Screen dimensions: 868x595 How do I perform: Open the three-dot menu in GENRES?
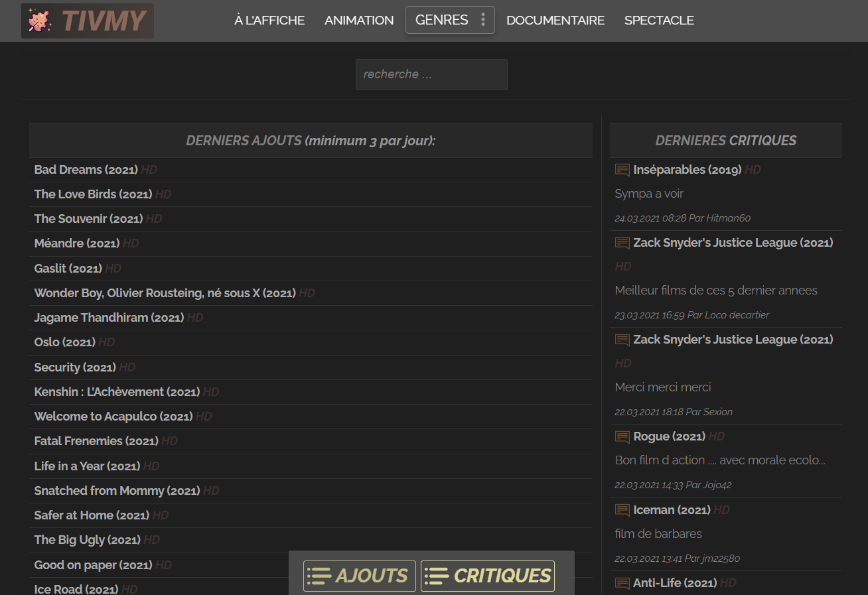(483, 20)
